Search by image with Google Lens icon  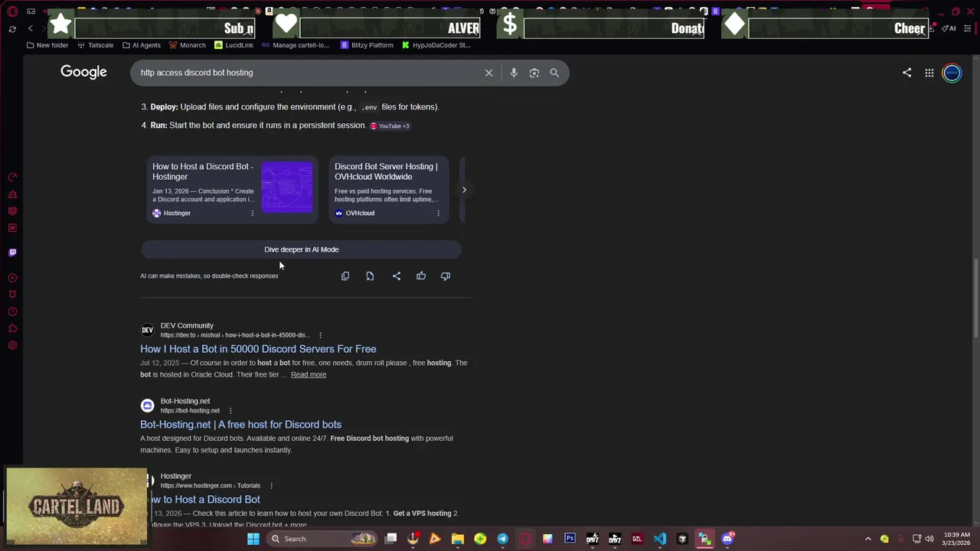pyautogui.click(x=534, y=73)
